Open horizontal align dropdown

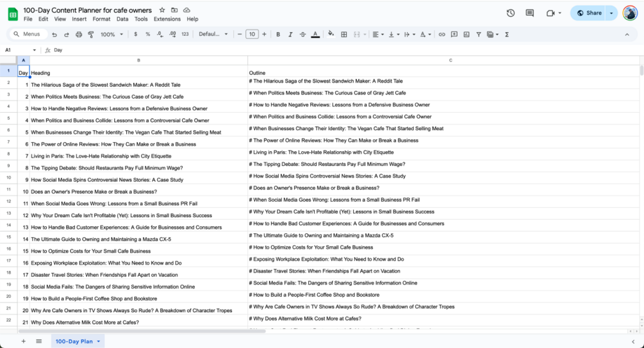(378, 35)
